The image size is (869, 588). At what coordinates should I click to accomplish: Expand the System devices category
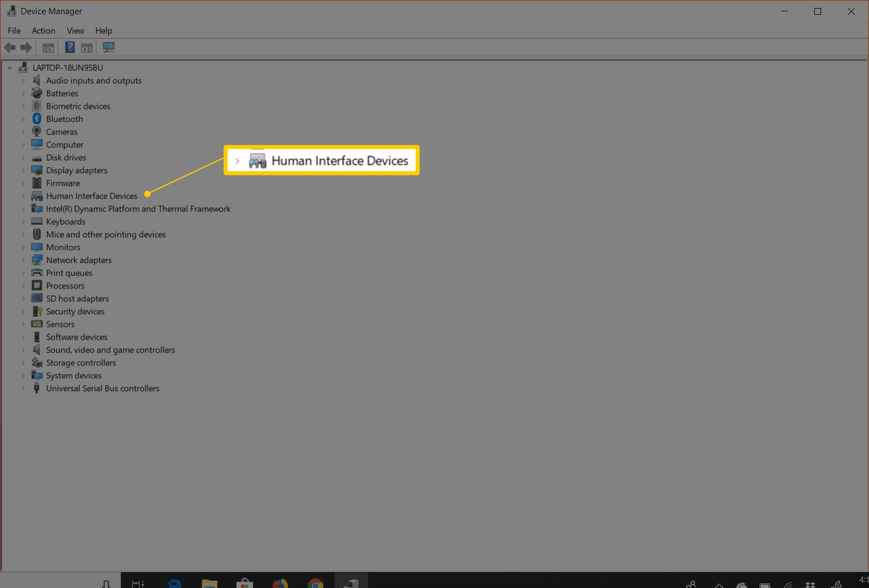23,375
